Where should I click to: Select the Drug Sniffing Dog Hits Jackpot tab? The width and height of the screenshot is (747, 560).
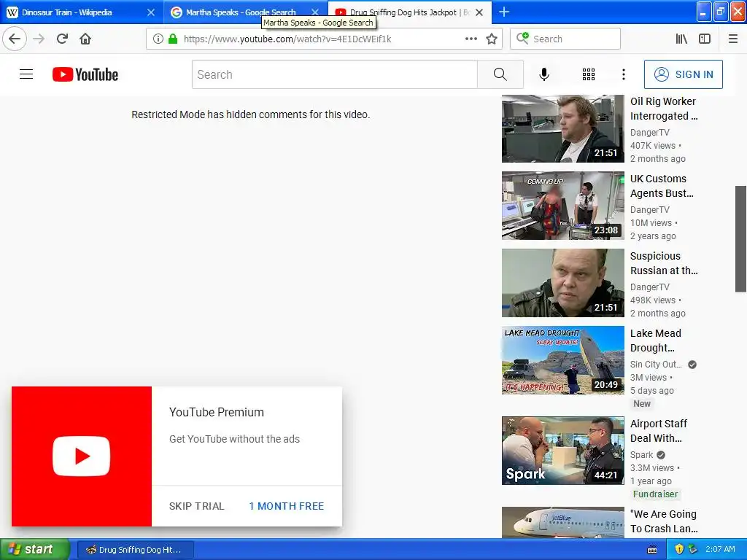coord(410,12)
